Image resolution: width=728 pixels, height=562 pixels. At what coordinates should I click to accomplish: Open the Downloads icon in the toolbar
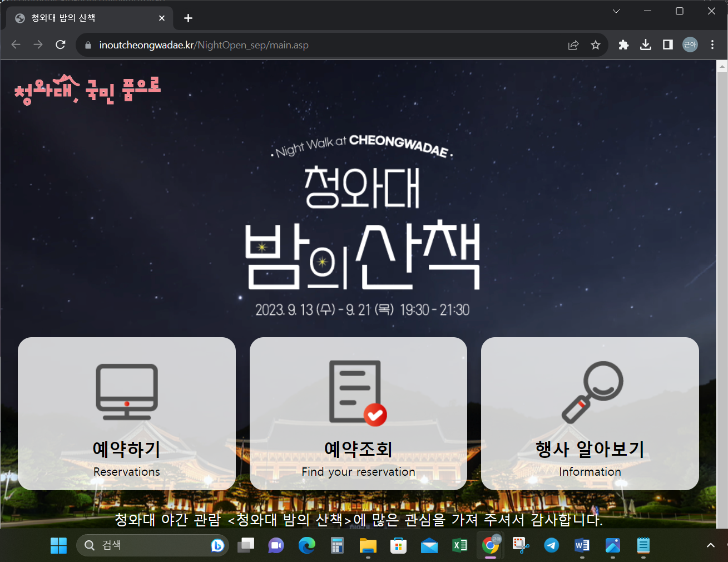coord(645,45)
